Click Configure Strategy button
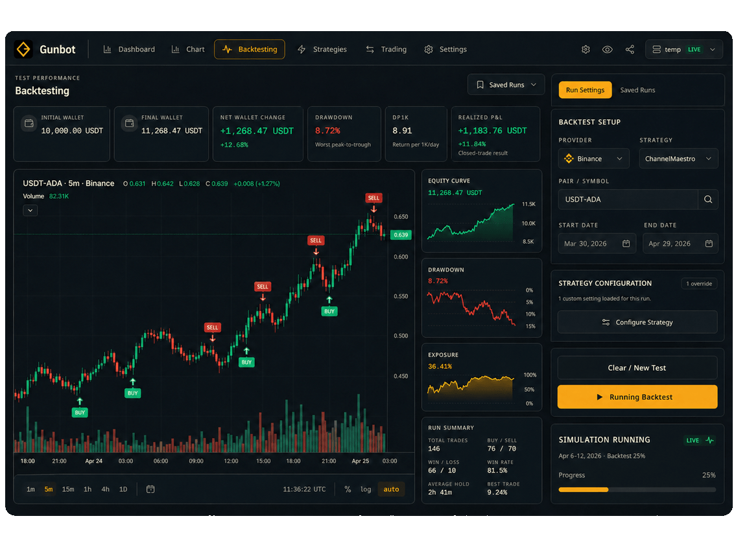 coord(637,322)
